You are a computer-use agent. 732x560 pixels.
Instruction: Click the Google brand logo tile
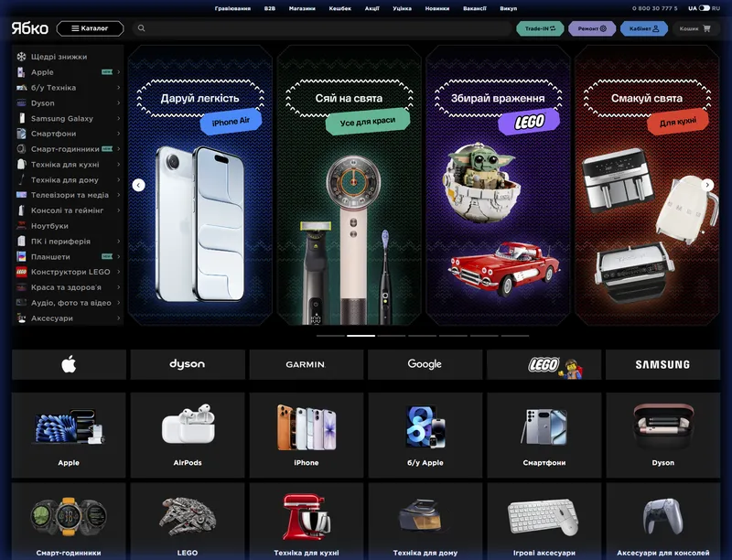(x=425, y=364)
